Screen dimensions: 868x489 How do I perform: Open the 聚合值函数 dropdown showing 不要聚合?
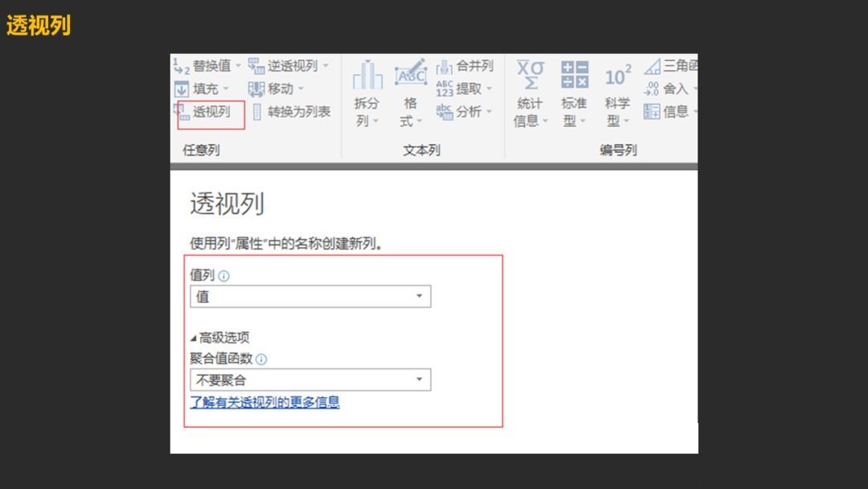coord(310,380)
